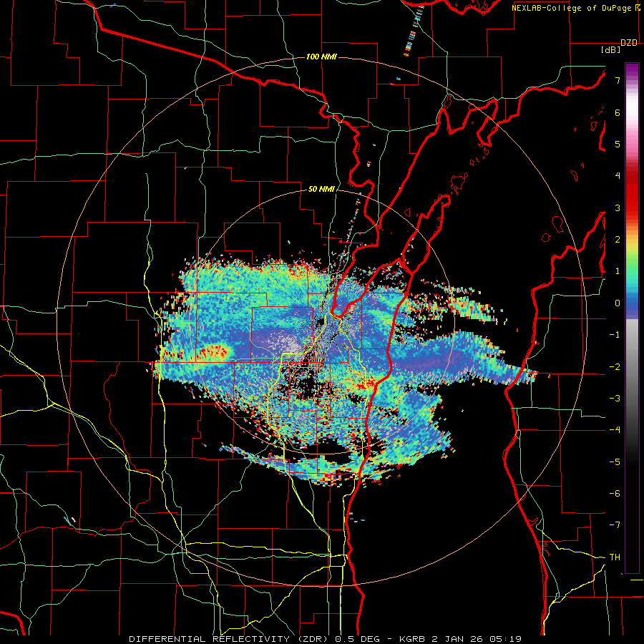644x644 pixels.
Task: Click the 05:19 timestamp
Action: point(505,639)
